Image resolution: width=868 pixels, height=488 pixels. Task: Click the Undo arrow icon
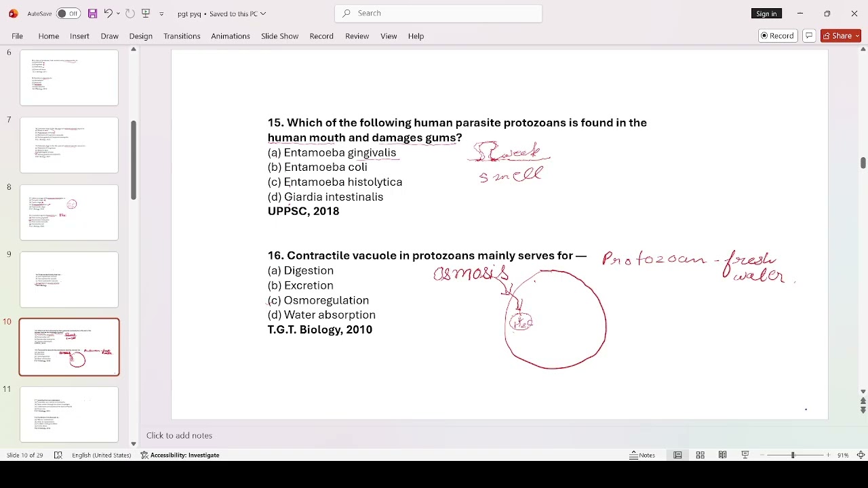[108, 14]
